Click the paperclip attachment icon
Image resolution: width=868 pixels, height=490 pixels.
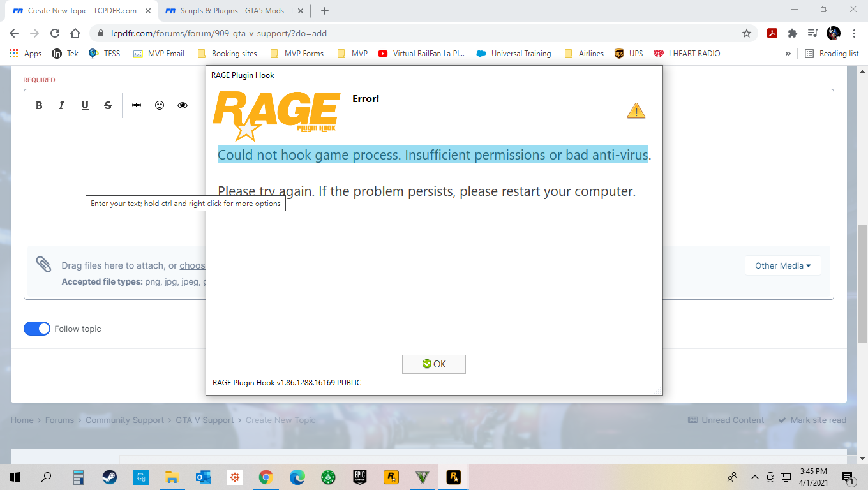(43, 264)
